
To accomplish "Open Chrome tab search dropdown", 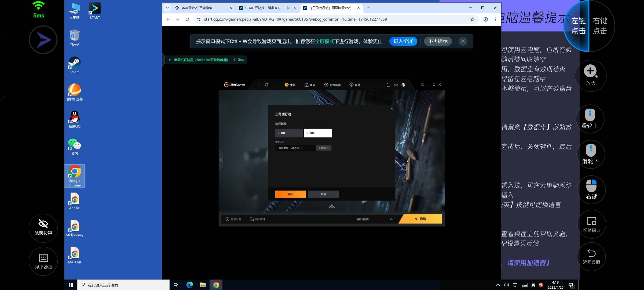I will 167,8.
